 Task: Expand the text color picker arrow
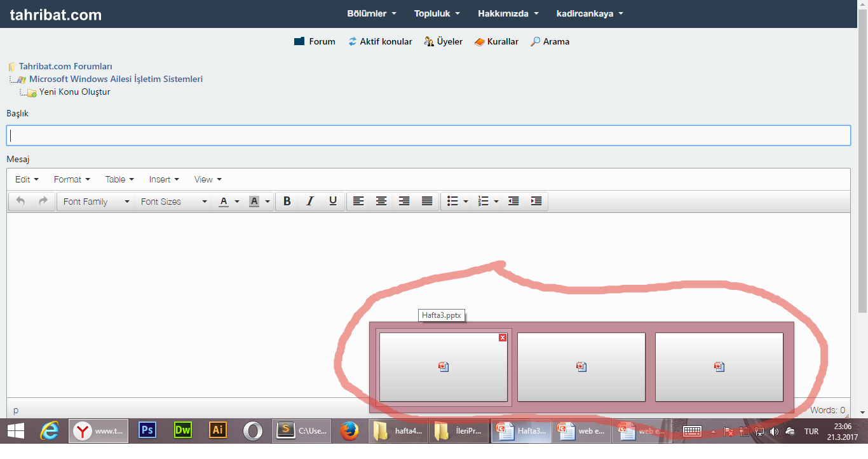click(x=237, y=202)
